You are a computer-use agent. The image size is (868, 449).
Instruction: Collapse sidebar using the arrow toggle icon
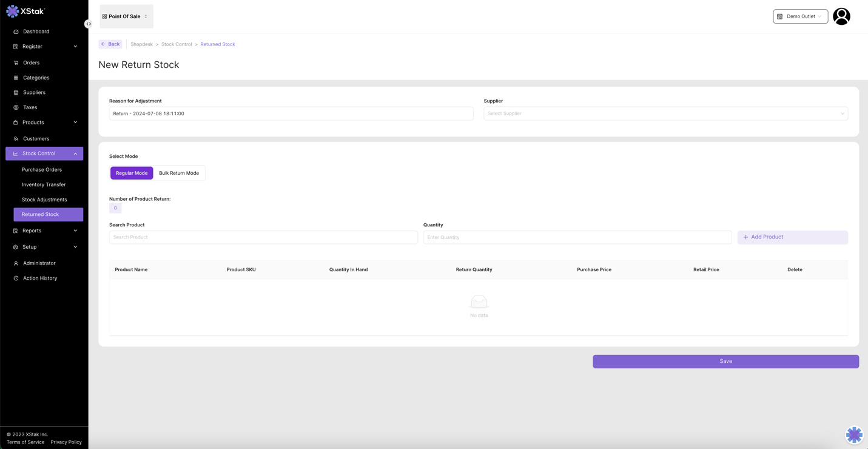pyautogui.click(x=89, y=24)
